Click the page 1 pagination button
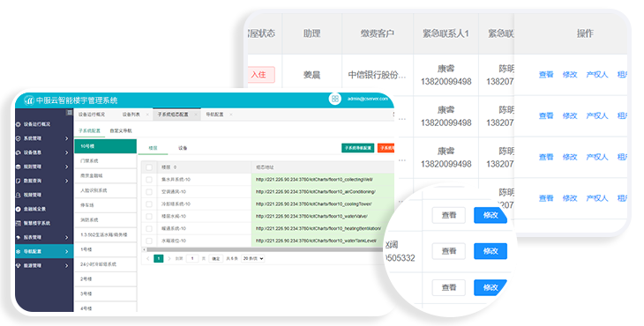This screenshot has width=644, height=326. [159, 258]
